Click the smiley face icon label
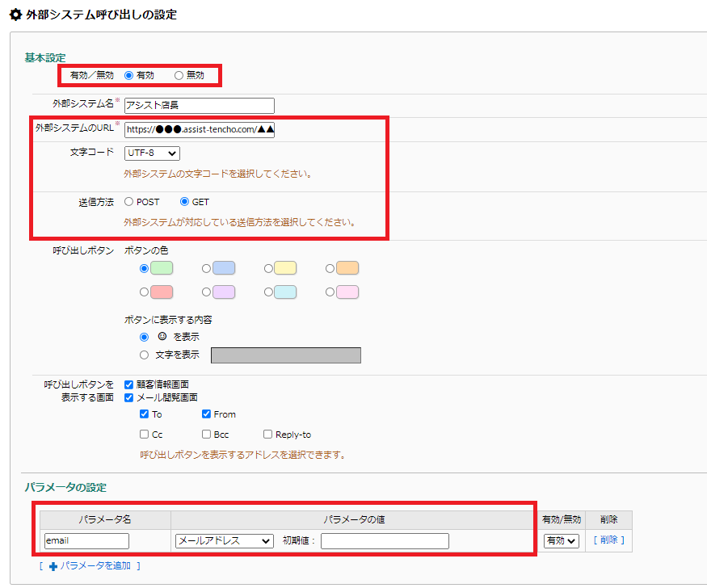707x588 pixels. (162, 336)
